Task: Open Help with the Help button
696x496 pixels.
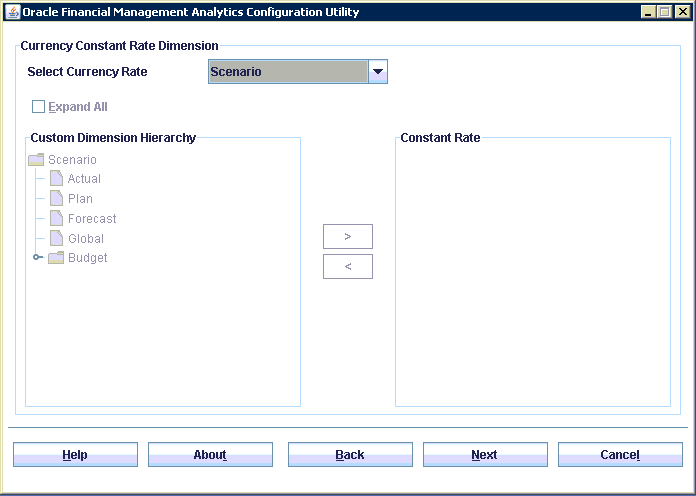Action: click(x=75, y=455)
